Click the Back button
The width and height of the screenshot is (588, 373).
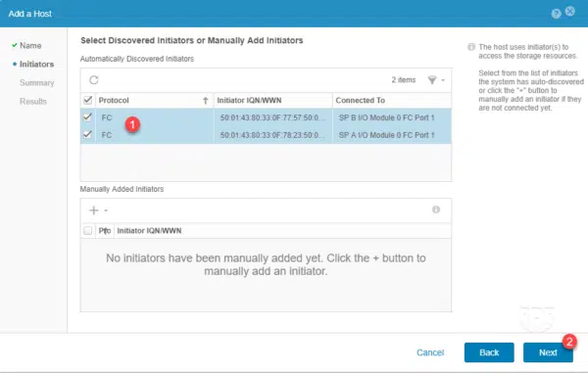coord(489,352)
